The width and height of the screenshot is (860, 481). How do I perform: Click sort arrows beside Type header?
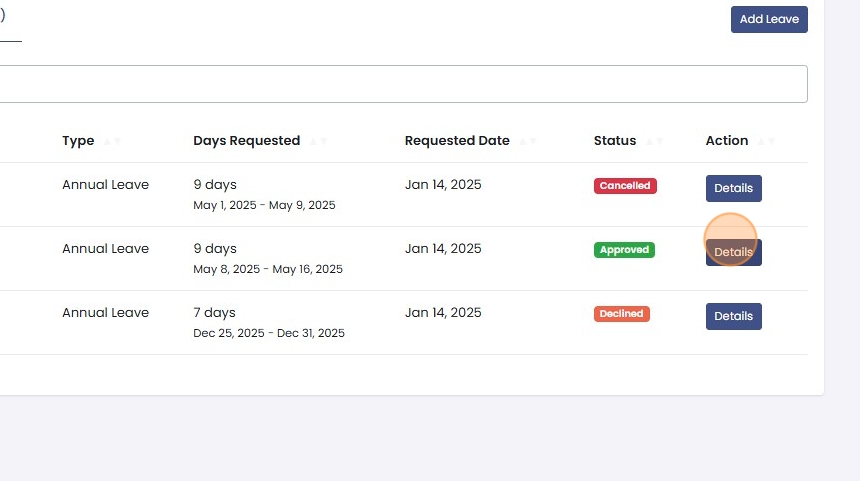[112, 141]
